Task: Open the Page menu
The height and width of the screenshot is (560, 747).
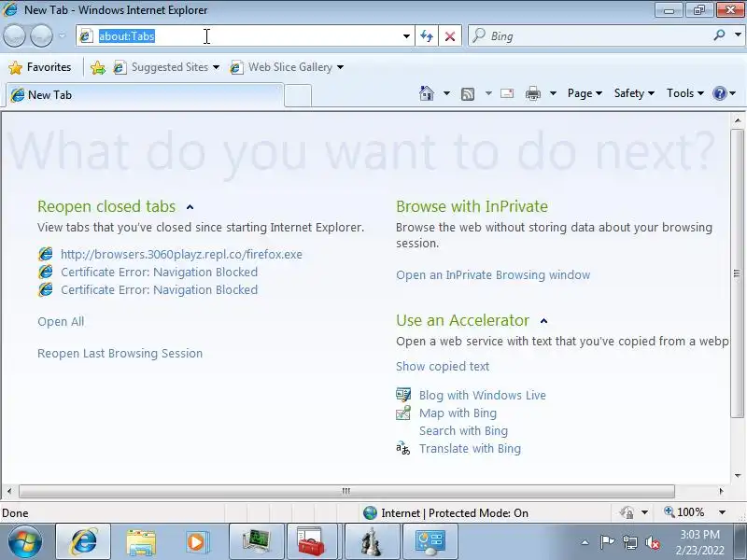Action: click(585, 93)
